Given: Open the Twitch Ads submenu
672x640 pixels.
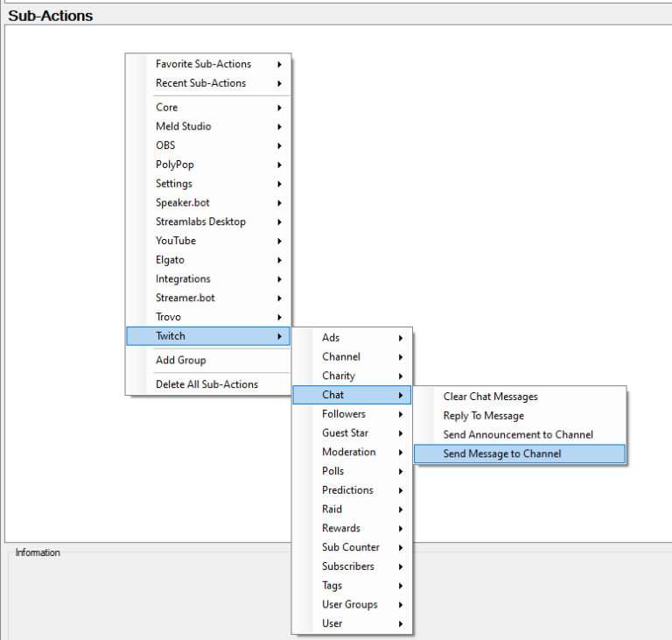Looking at the screenshot, I should click(x=331, y=338).
